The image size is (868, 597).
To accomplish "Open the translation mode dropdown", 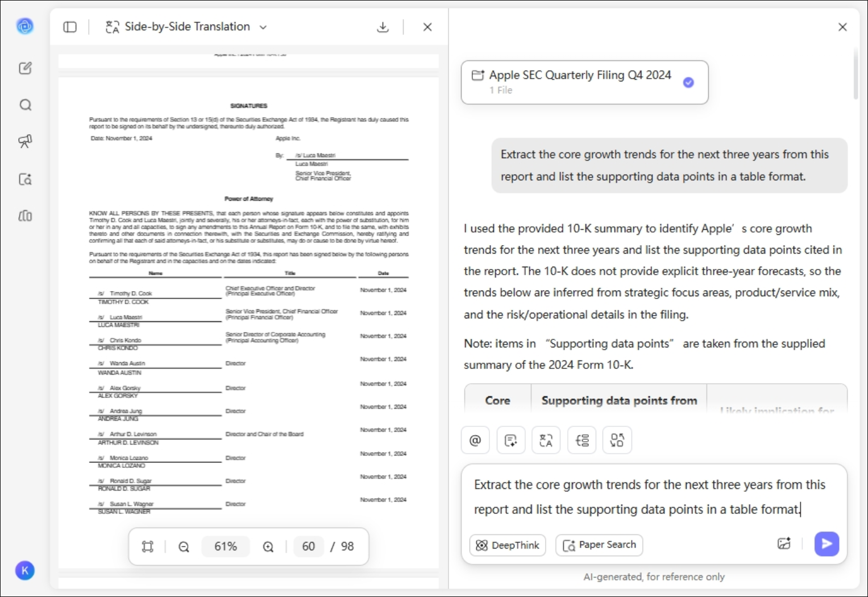I will (262, 27).
